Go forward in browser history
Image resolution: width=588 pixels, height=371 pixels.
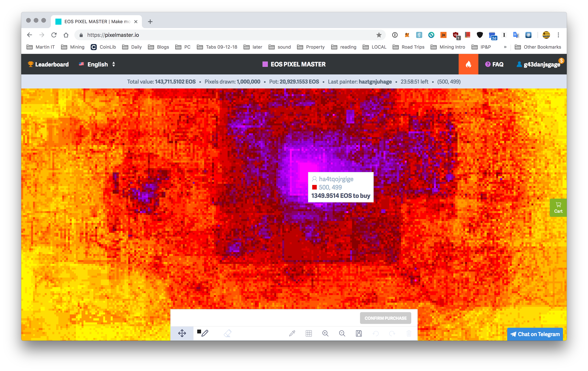pos(42,35)
